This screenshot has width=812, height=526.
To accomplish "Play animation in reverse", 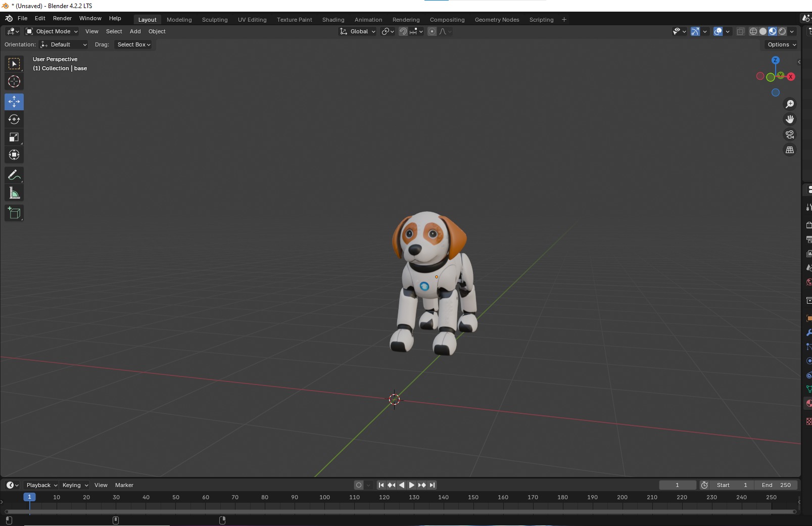I will [402, 485].
